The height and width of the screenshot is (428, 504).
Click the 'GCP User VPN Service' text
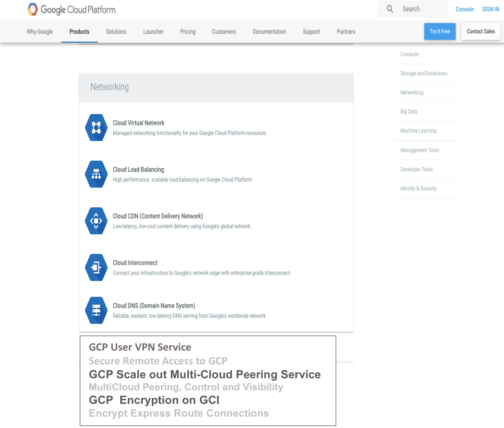point(140,347)
